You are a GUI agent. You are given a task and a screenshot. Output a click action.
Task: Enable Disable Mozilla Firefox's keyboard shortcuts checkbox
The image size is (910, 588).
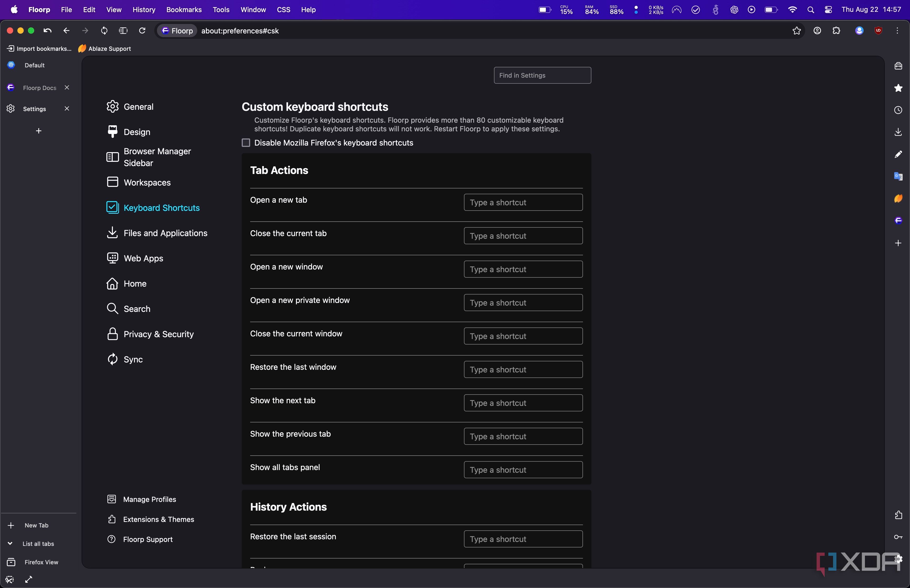[x=246, y=143]
